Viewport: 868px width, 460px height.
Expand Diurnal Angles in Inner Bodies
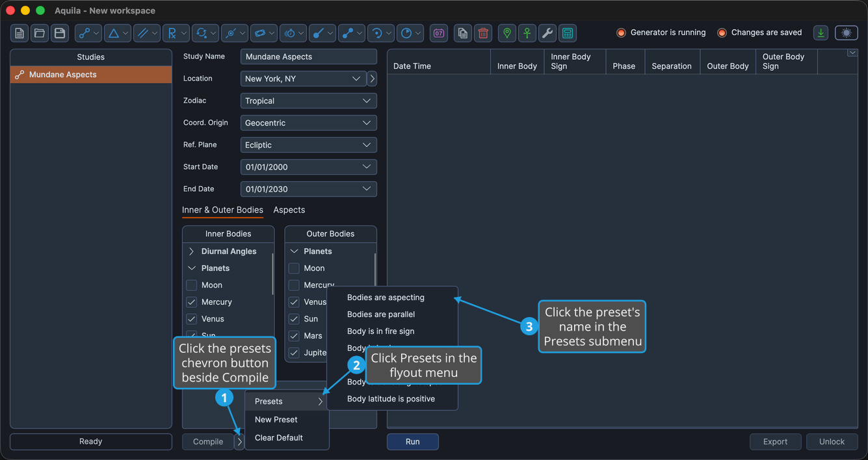192,251
